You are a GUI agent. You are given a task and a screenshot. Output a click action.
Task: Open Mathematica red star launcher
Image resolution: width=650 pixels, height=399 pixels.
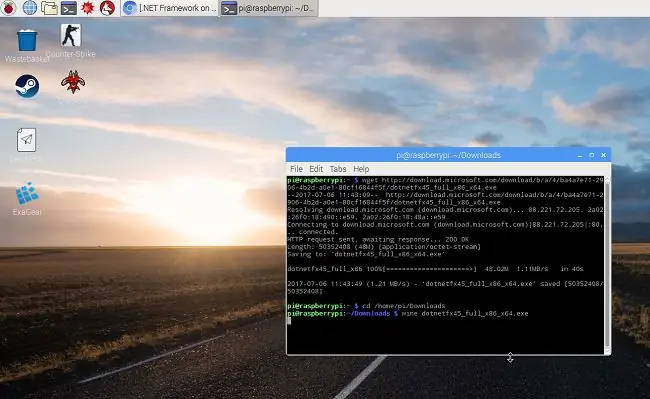(87, 7)
